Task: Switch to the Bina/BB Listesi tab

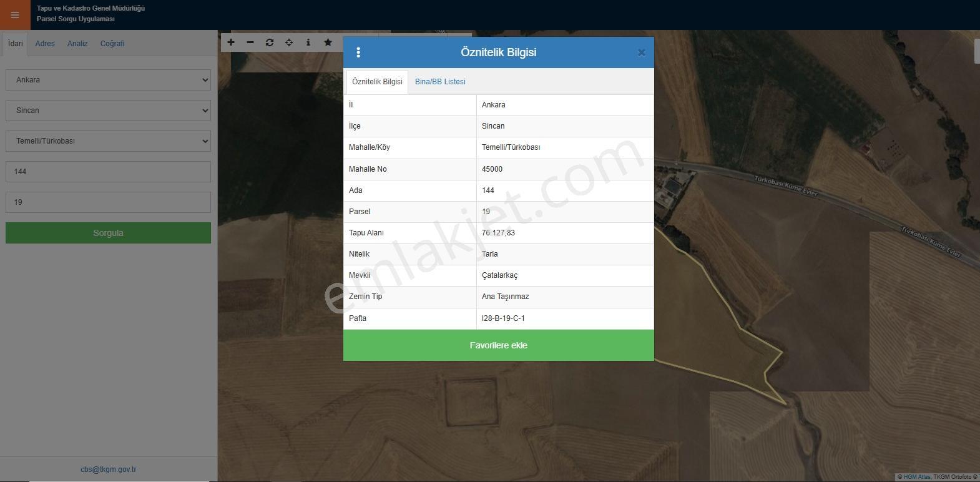Action: (x=440, y=82)
